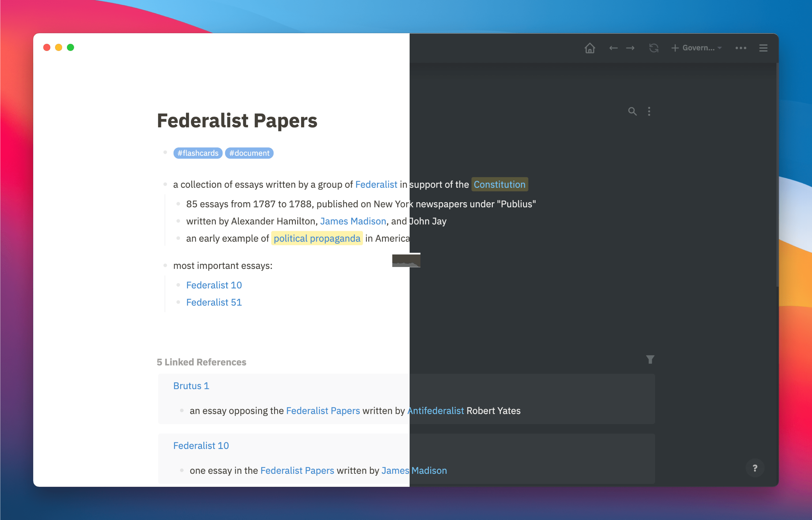Open the #flashcards tag
Image resolution: width=812 pixels, height=520 pixels.
198,153
